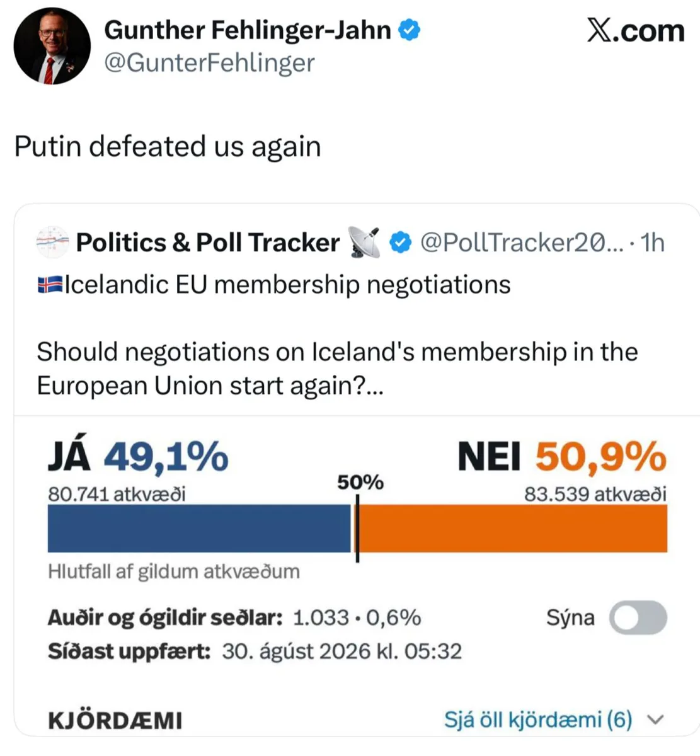
Task: Open the quoted tweet's 1h timestamp
Action: pyautogui.click(x=652, y=243)
